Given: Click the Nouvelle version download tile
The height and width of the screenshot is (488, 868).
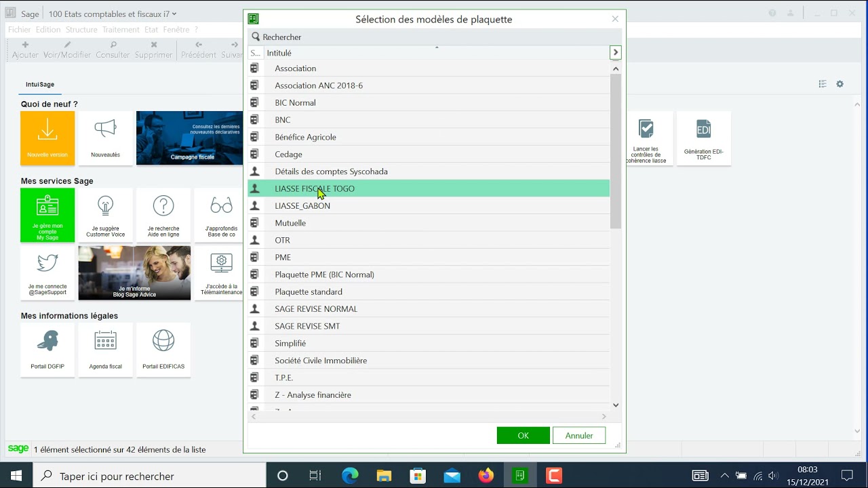Looking at the screenshot, I should pyautogui.click(x=47, y=138).
